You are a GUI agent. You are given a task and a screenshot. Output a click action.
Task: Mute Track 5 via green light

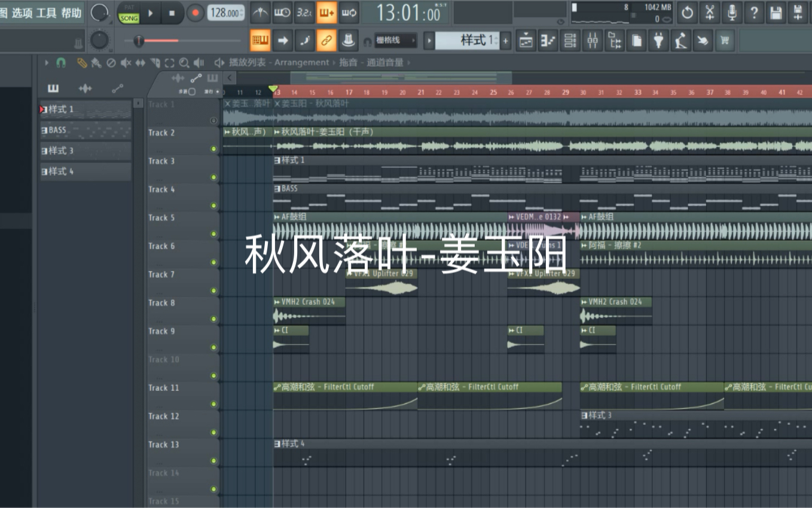(x=213, y=234)
